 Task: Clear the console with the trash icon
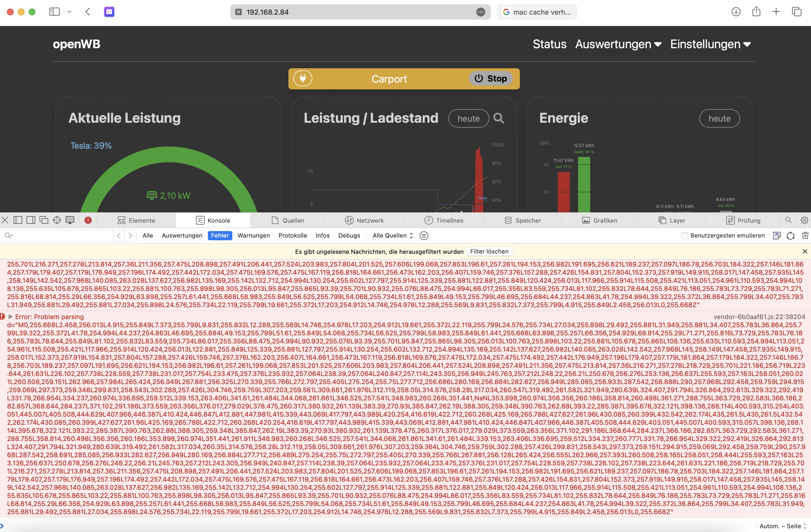pos(805,236)
